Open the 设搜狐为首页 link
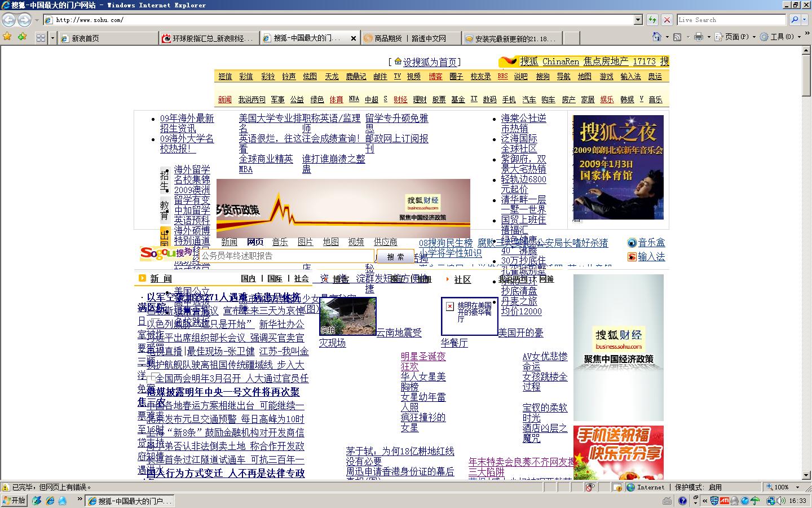Image resolution: width=812 pixels, height=508 pixels. [430, 62]
